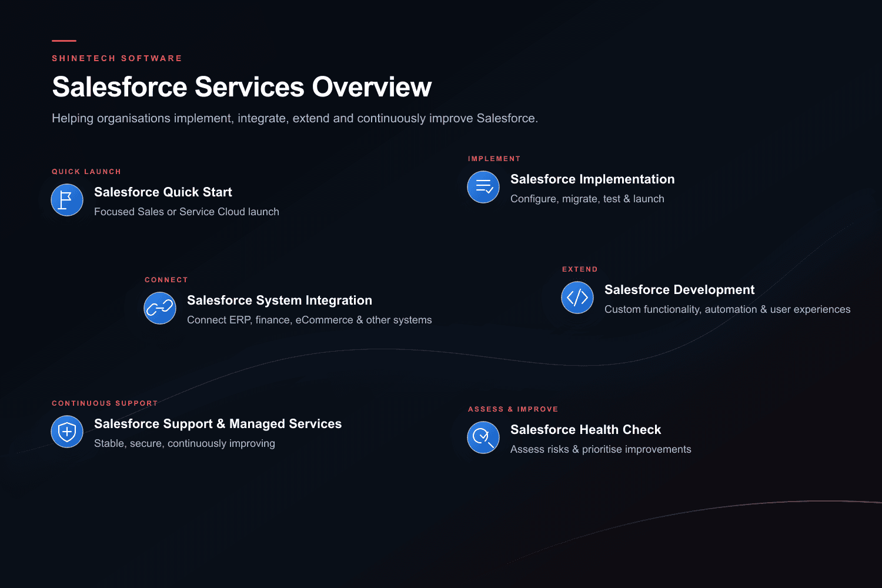Click 'Connect ERP, finance, eCommerce & other systems'
The image size is (882, 588).
309,320
